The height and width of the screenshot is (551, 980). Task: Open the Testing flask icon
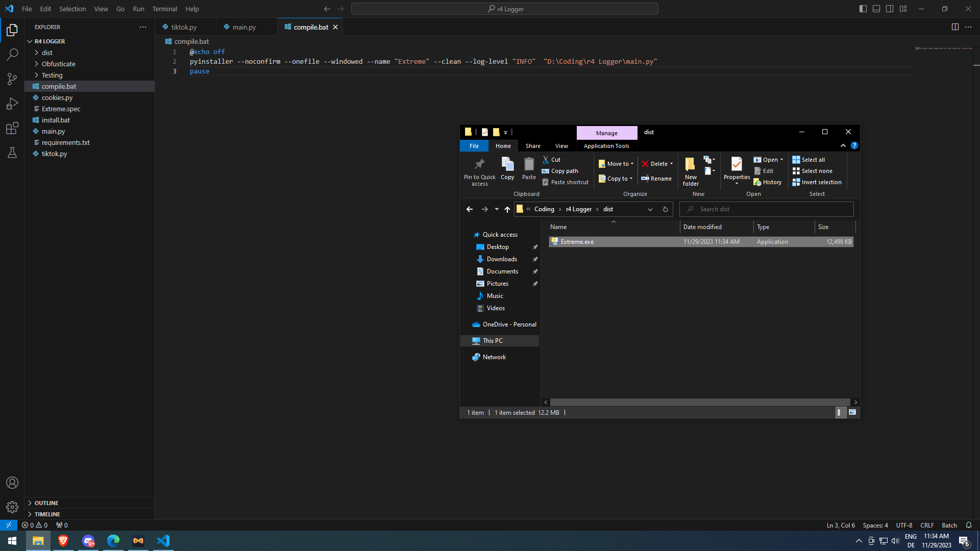click(12, 153)
